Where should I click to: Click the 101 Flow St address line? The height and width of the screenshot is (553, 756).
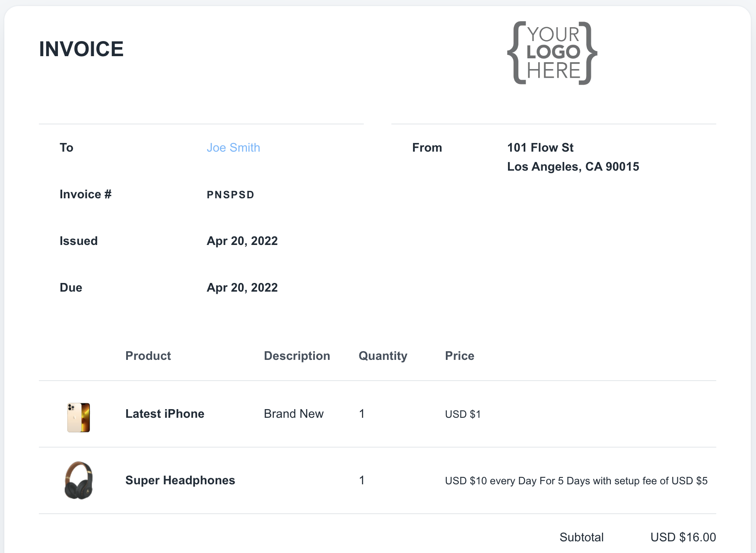[540, 148]
